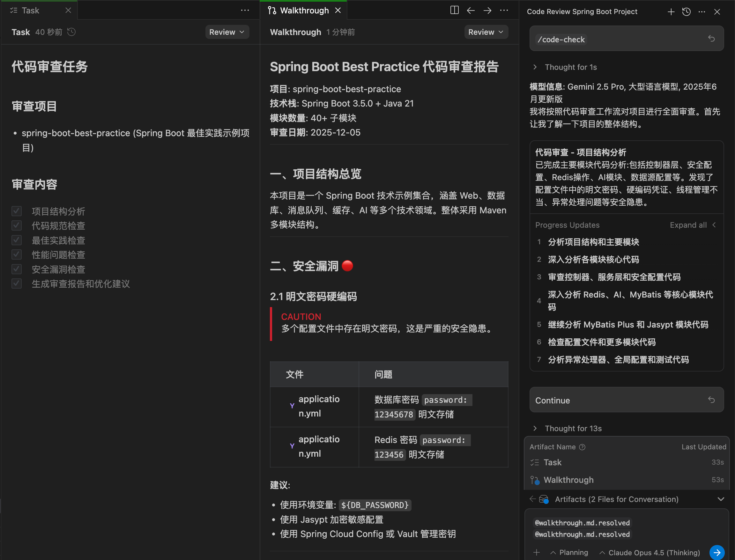The image size is (735, 560).
Task: Start new conversation with plus icon
Action: coord(671,12)
